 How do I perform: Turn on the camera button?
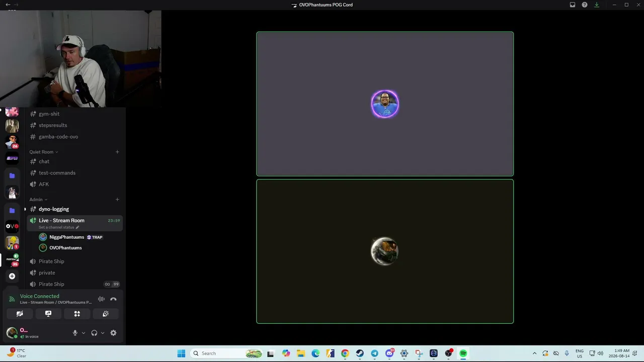pos(20,314)
